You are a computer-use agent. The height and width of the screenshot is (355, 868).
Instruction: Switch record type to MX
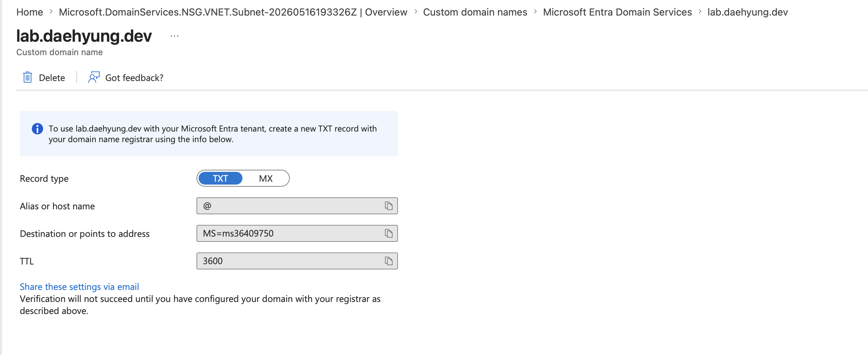click(266, 178)
